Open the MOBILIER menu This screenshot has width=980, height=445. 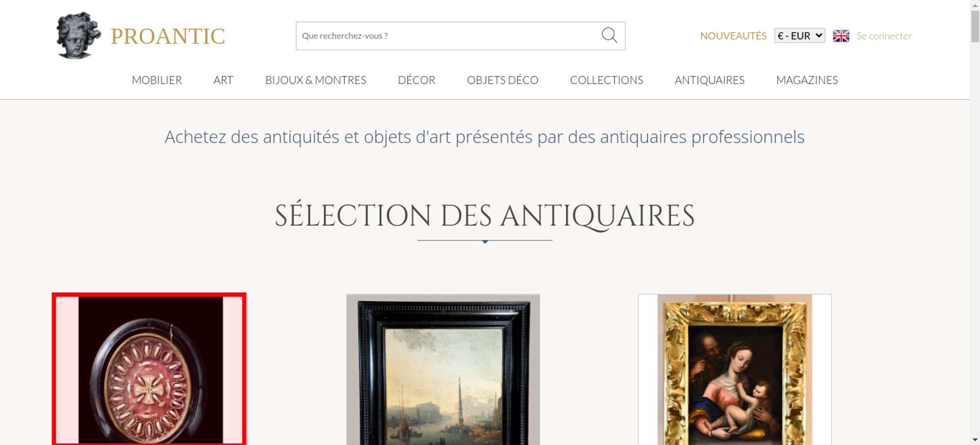tap(157, 80)
